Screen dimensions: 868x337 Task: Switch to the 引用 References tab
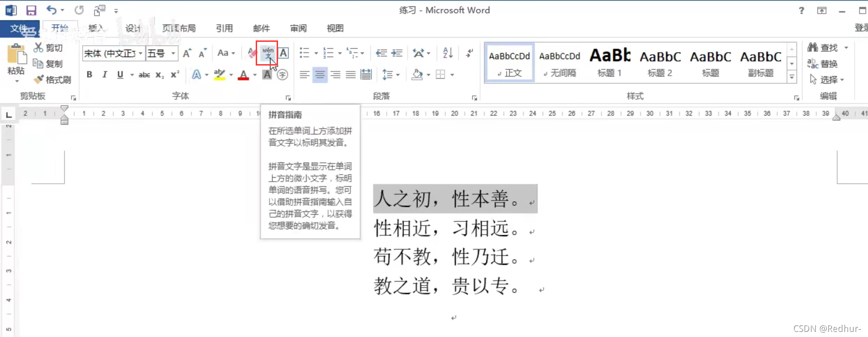click(x=224, y=28)
